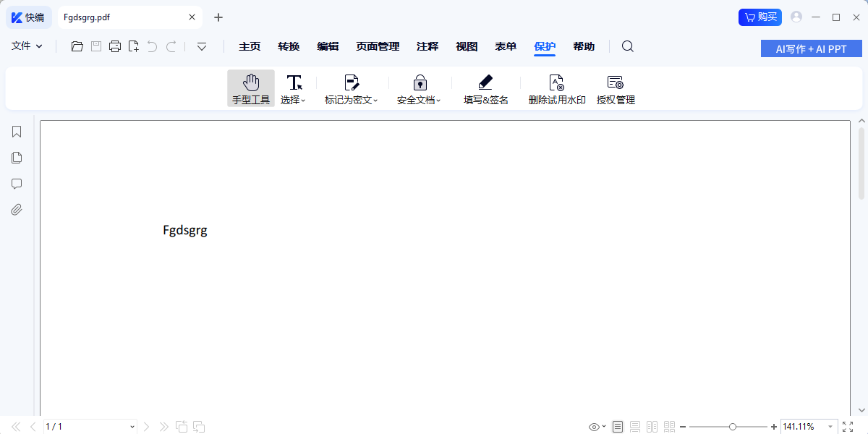Enable continuous scrolling page view
Viewport: 868px width, 434px height.
click(x=635, y=427)
